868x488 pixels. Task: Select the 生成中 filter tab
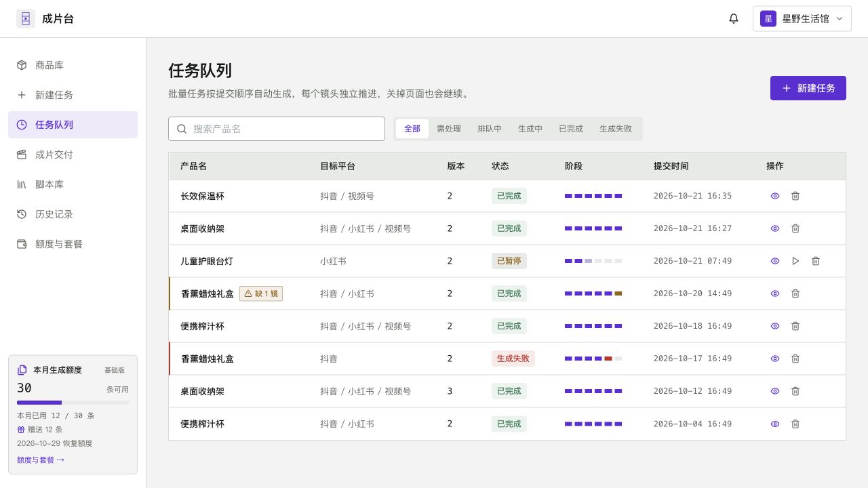pos(530,129)
